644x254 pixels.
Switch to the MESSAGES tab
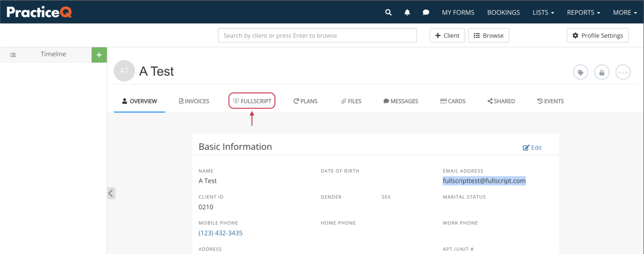pyautogui.click(x=400, y=101)
